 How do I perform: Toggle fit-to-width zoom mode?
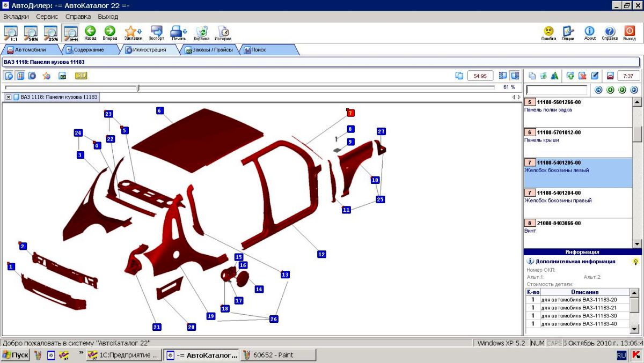click(70, 33)
